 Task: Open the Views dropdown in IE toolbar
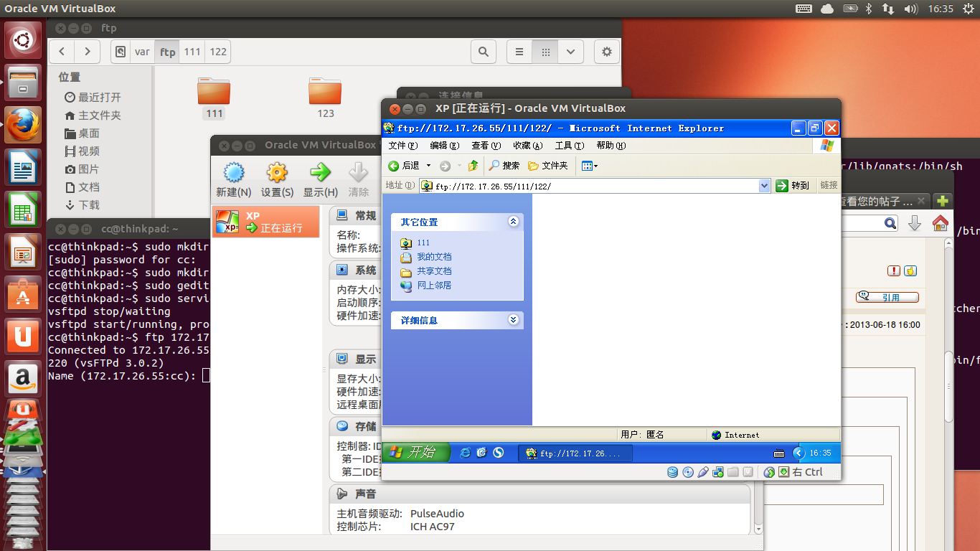[x=589, y=166]
